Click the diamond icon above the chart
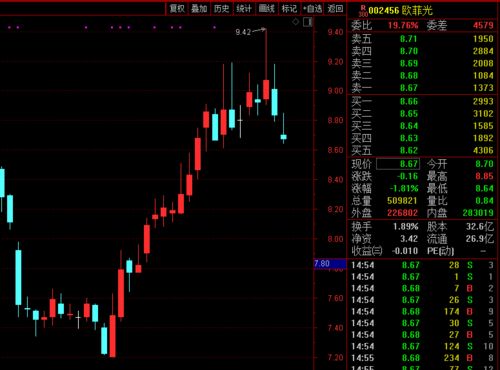500x370 pixels. pyautogui.click(x=296, y=22)
